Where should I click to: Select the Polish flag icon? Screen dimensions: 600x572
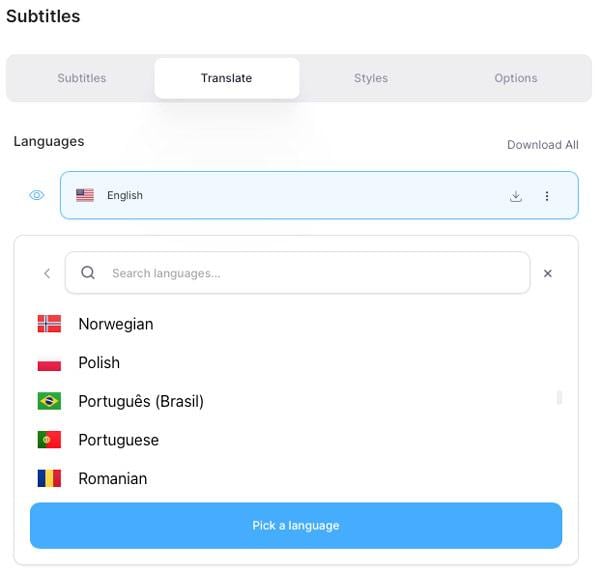click(49, 362)
